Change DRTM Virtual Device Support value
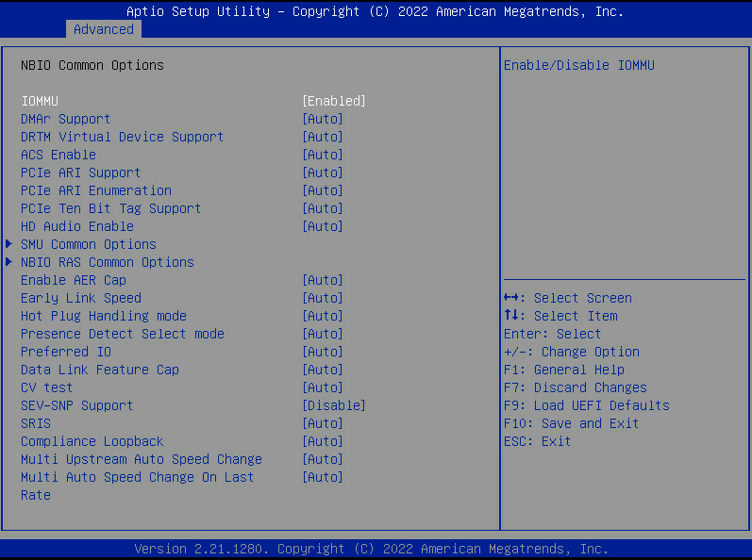Screen dimensions: 752x560 tap(322, 137)
